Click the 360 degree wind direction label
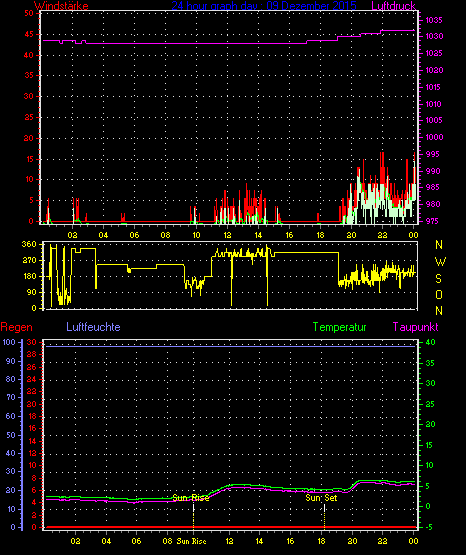This screenshot has width=466, height=555. tap(29, 245)
